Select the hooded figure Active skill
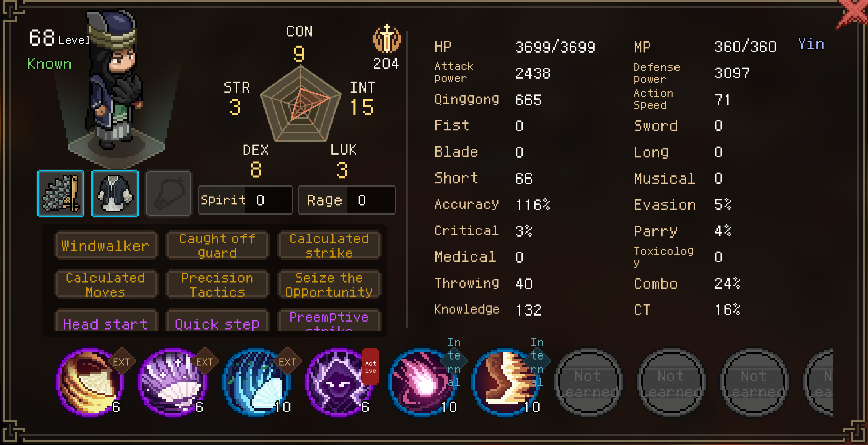Viewport: 868px width, 445px height. tap(339, 382)
